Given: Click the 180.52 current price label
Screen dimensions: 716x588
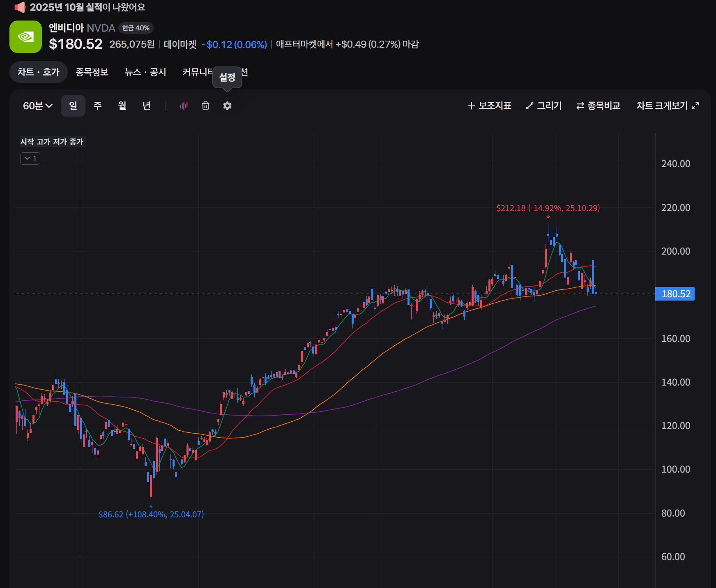Looking at the screenshot, I should pyautogui.click(x=675, y=294).
